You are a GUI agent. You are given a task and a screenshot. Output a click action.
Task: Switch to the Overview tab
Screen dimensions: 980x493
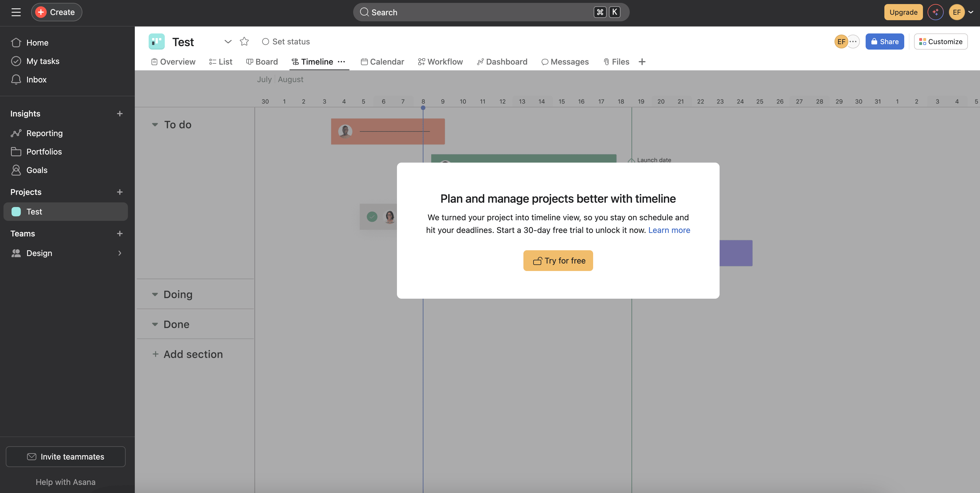tap(173, 62)
